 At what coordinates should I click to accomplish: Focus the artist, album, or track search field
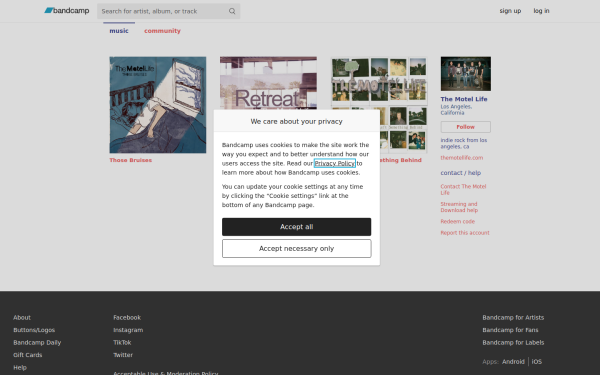tap(168, 11)
